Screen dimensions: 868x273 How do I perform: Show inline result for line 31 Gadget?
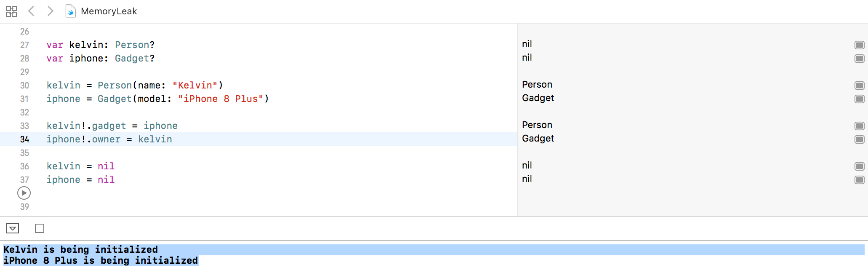click(859, 99)
